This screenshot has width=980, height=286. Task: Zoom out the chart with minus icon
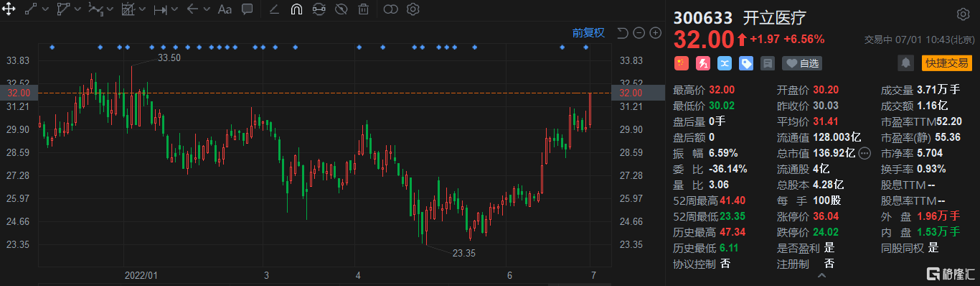(x=639, y=32)
